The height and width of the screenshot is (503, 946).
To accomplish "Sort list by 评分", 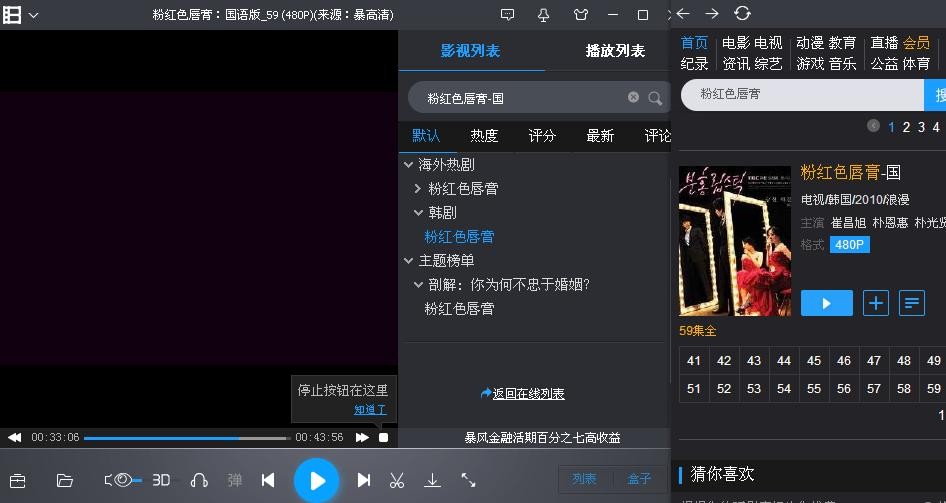I will [x=542, y=136].
